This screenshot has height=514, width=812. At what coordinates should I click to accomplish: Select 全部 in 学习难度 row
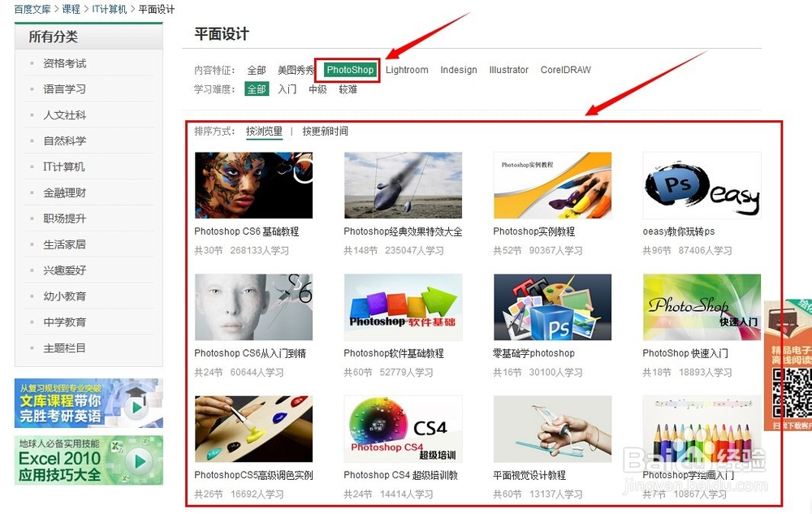pyautogui.click(x=257, y=89)
